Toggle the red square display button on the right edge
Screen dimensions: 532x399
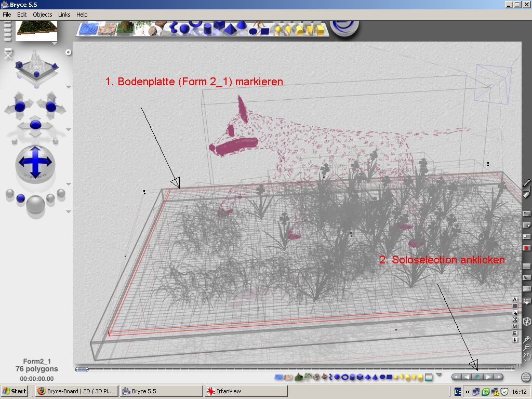(526, 248)
